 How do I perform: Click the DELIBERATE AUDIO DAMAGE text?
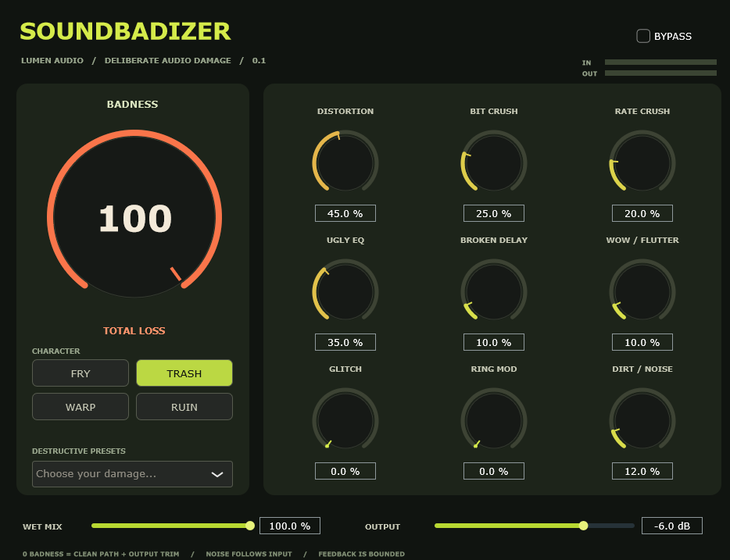coord(167,60)
